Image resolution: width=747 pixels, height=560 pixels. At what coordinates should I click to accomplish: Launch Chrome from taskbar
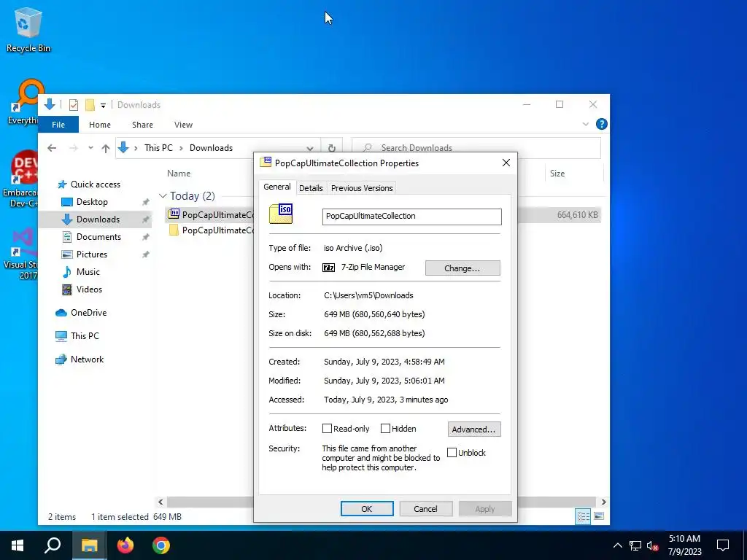(161, 545)
